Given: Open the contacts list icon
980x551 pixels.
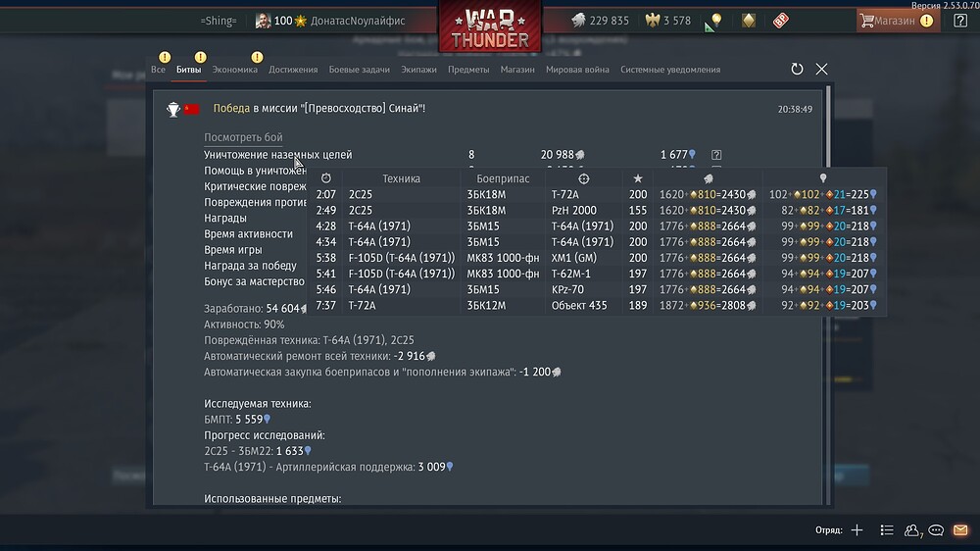Looking at the screenshot, I should [x=887, y=530].
